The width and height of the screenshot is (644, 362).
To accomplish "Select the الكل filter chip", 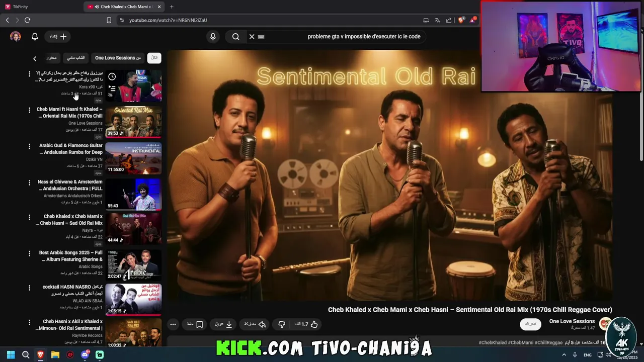I will click(154, 58).
